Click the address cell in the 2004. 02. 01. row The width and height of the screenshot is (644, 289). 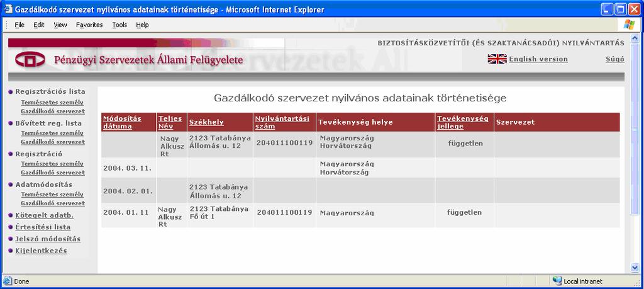[x=219, y=191]
